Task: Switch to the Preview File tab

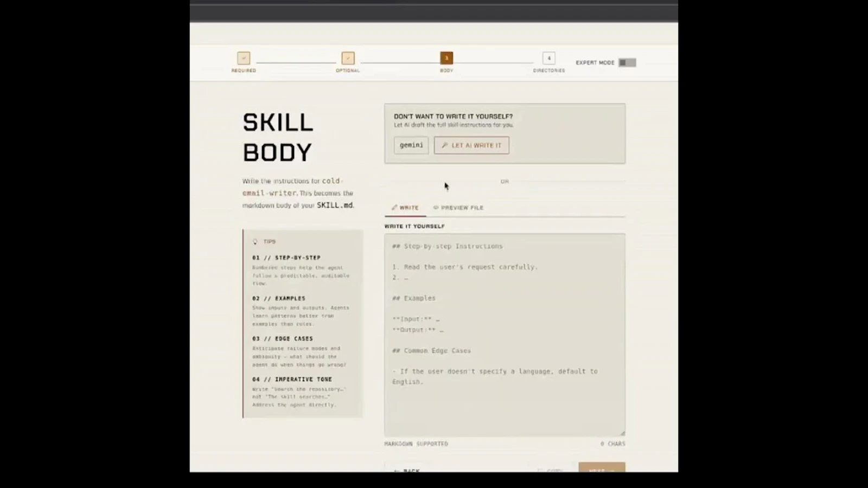Action: click(x=458, y=208)
